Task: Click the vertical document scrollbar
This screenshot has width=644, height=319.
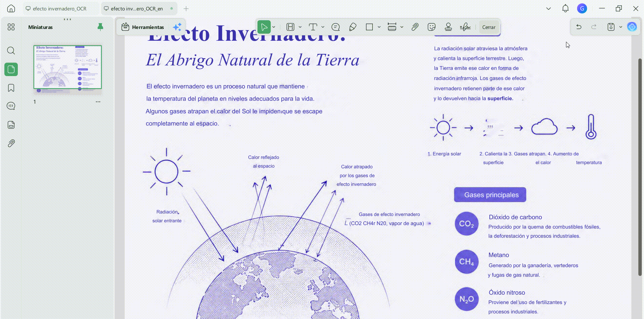Action: pyautogui.click(x=640, y=167)
